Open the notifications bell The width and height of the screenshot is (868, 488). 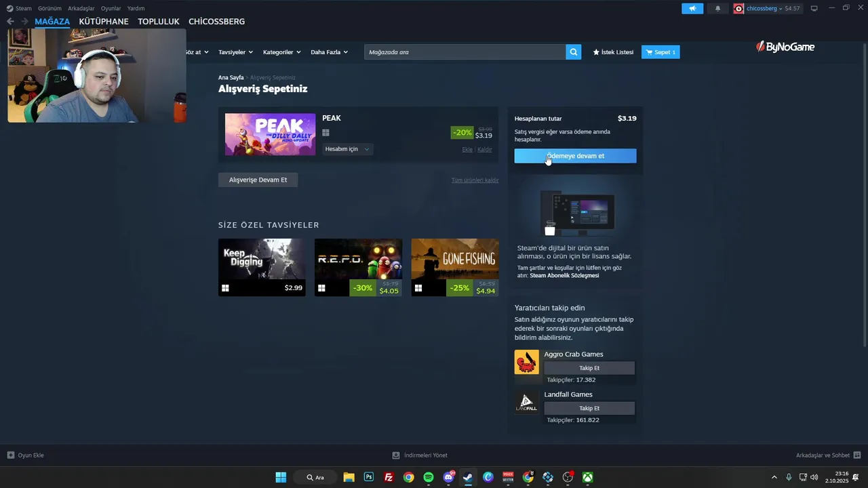click(x=717, y=8)
